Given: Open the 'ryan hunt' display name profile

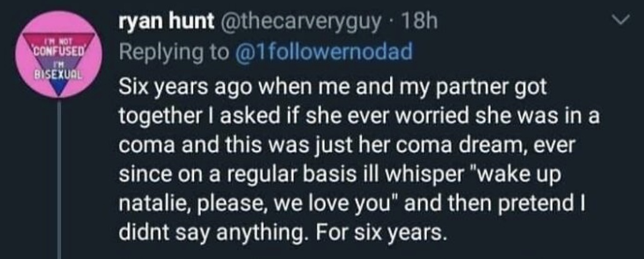Looking at the screenshot, I should 166,23.
